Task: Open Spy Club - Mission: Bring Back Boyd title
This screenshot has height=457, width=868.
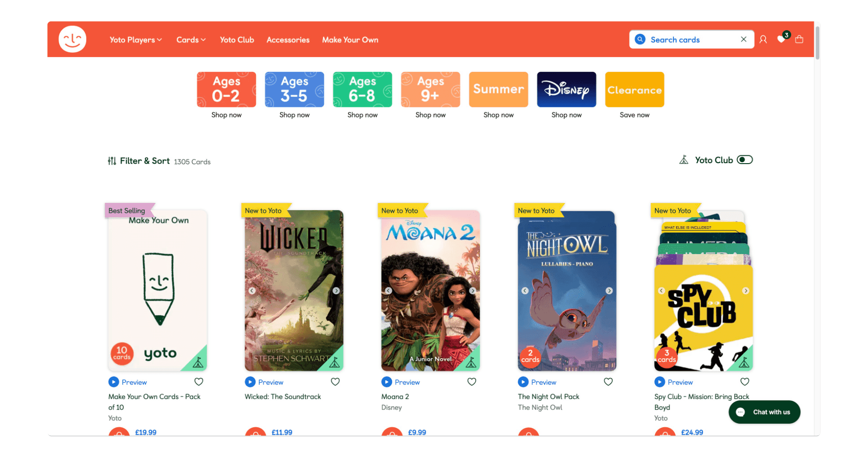Action: click(702, 402)
